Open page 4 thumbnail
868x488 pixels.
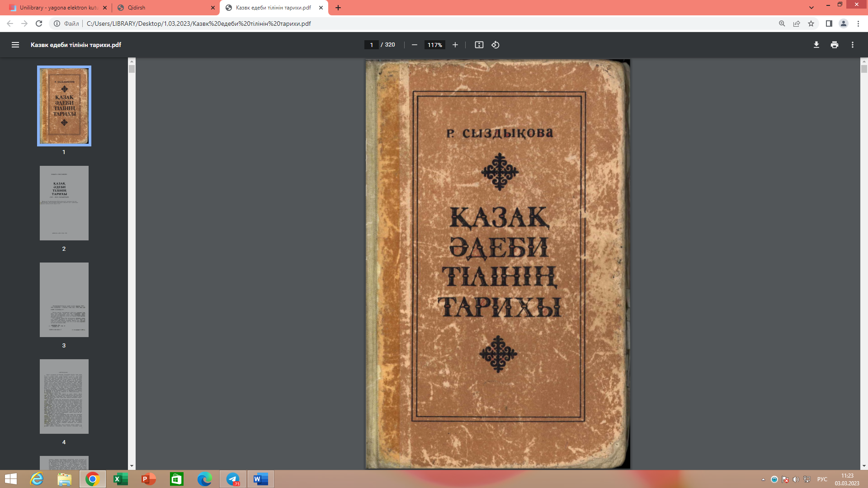(x=64, y=396)
